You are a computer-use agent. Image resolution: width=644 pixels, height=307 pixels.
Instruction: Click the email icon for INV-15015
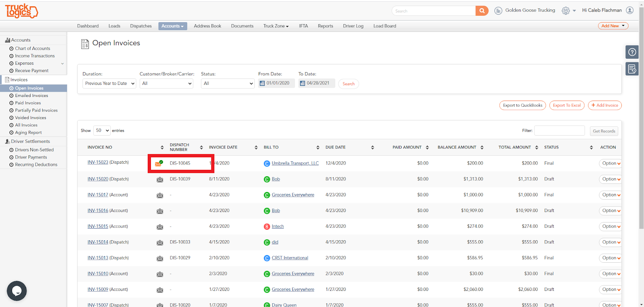160,227
